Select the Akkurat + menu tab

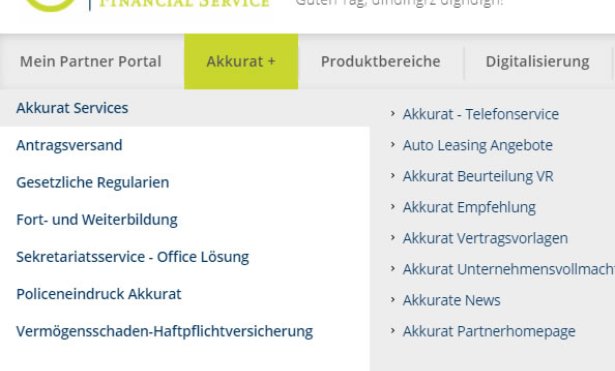pyautogui.click(x=241, y=62)
